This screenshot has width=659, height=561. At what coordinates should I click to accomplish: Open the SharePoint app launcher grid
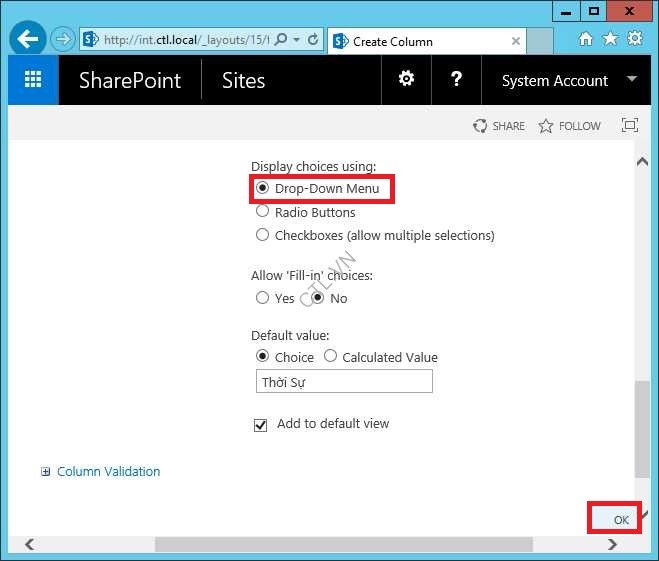(x=33, y=81)
